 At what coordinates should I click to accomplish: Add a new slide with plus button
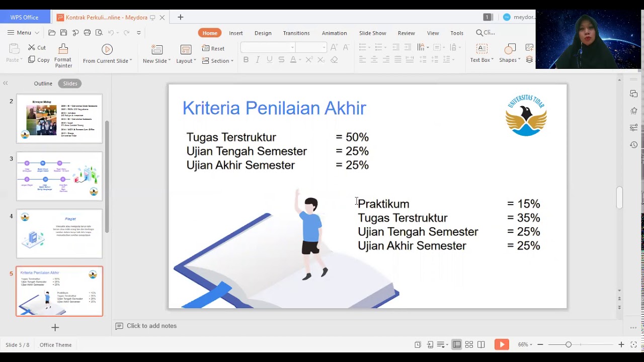(55, 328)
